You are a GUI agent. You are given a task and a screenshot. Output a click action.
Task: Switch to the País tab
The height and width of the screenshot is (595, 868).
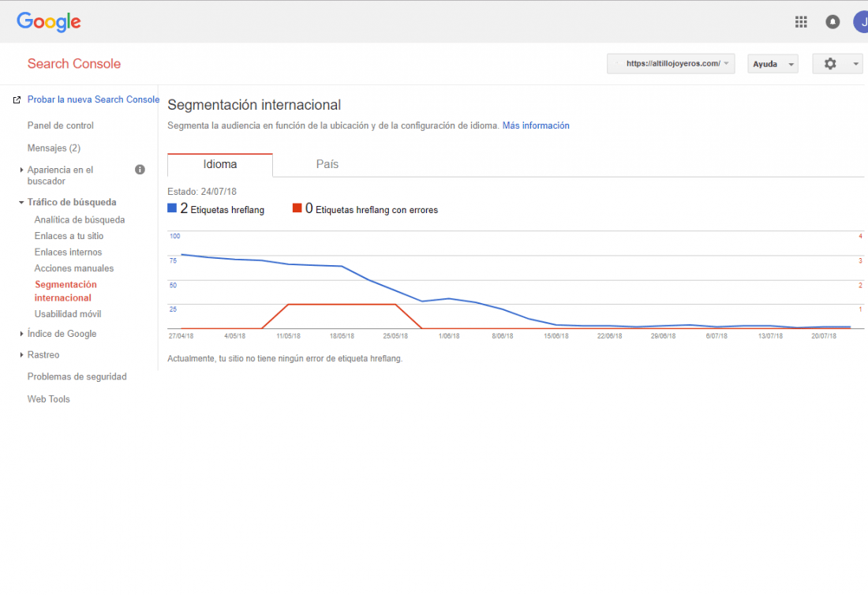327,164
